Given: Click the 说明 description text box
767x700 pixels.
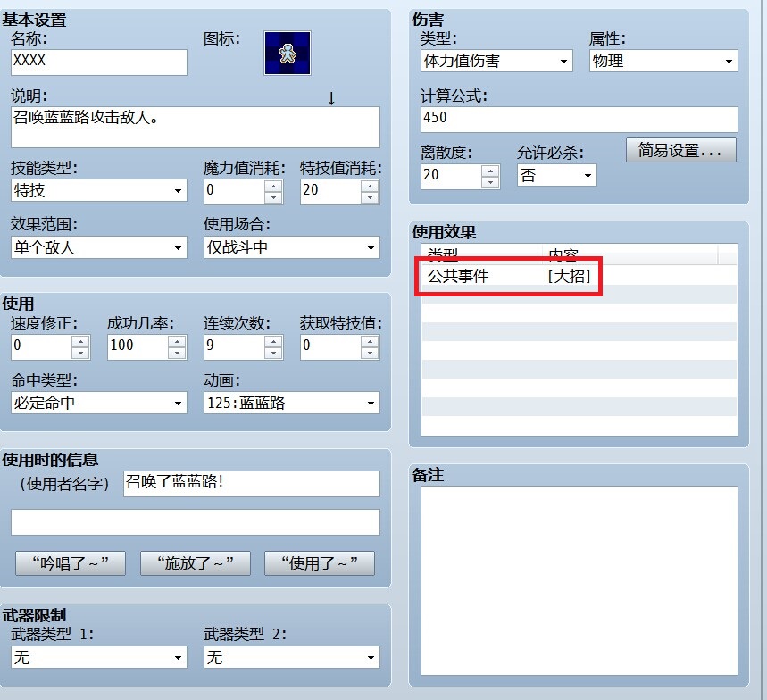Looking at the screenshot, I should [196, 127].
